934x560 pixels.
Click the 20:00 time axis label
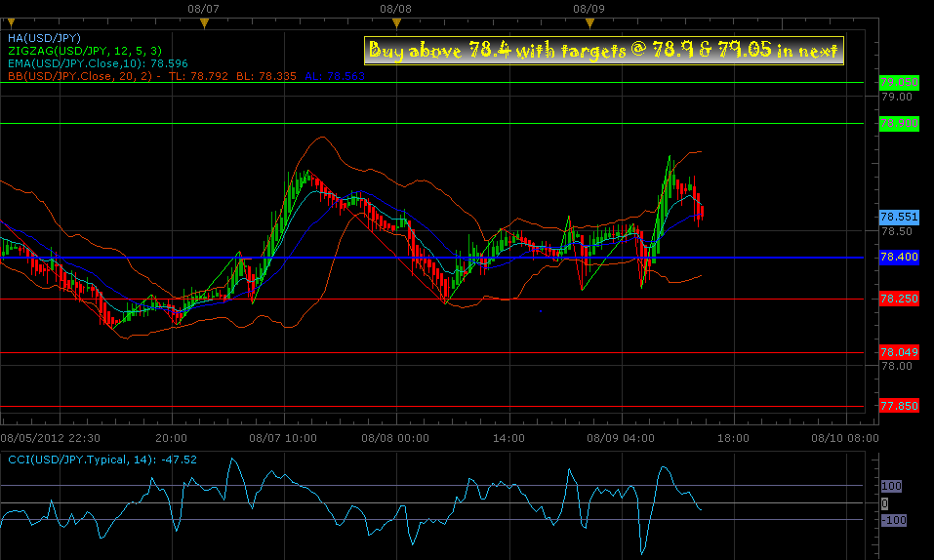[x=171, y=438]
